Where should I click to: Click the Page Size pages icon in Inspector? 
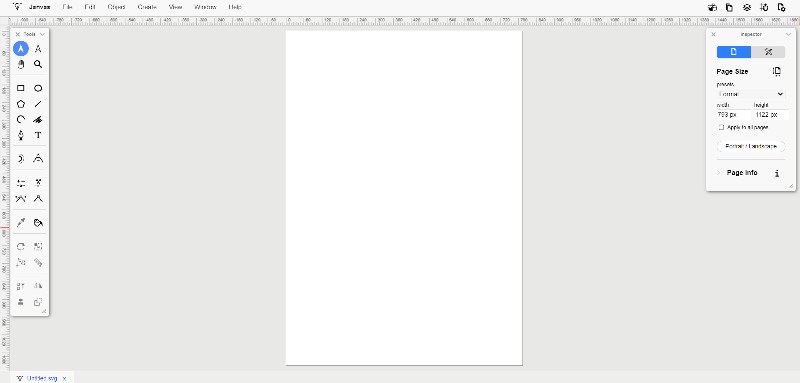777,71
